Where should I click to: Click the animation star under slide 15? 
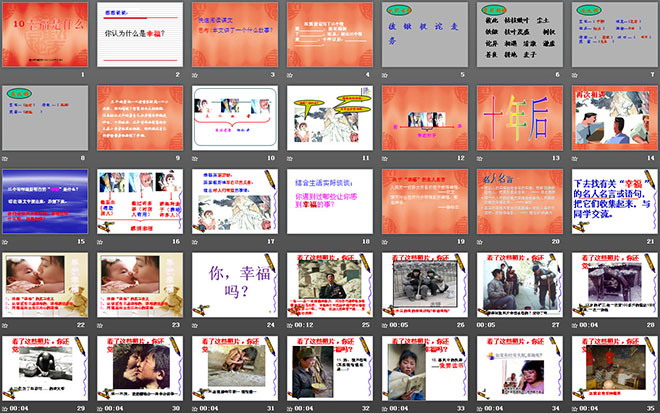5,242
